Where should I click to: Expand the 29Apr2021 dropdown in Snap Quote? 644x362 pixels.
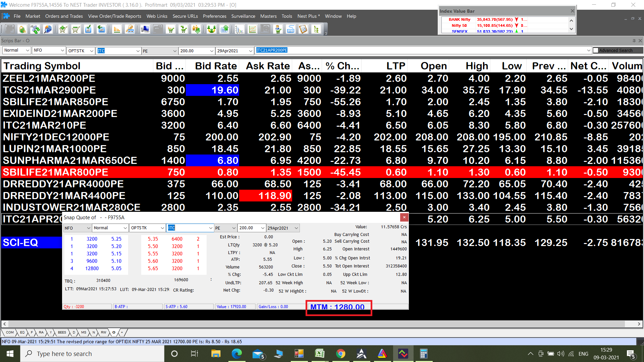coord(297,228)
